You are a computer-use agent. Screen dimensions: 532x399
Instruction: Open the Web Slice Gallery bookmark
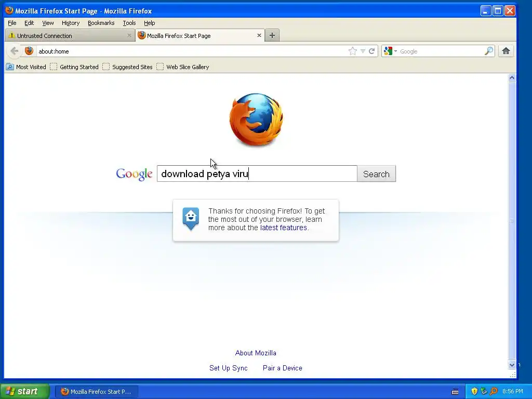pyautogui.click(x=183, y=67)
